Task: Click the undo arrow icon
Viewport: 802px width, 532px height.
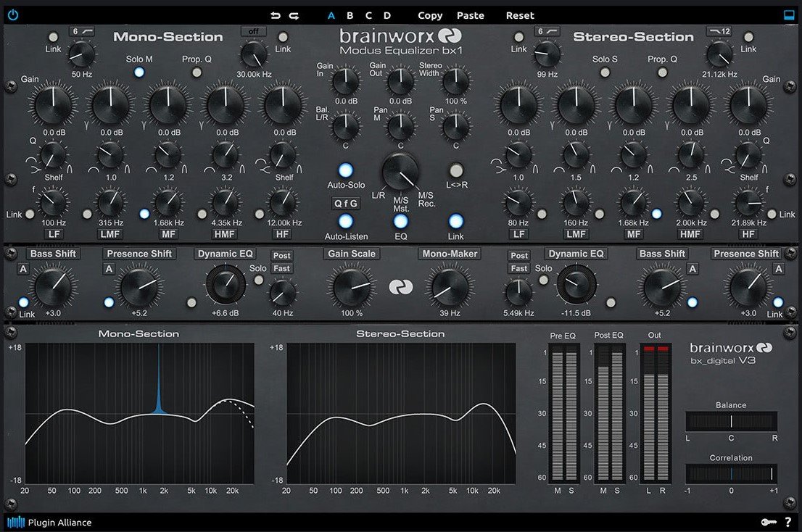Action: (x=275, y=15)
